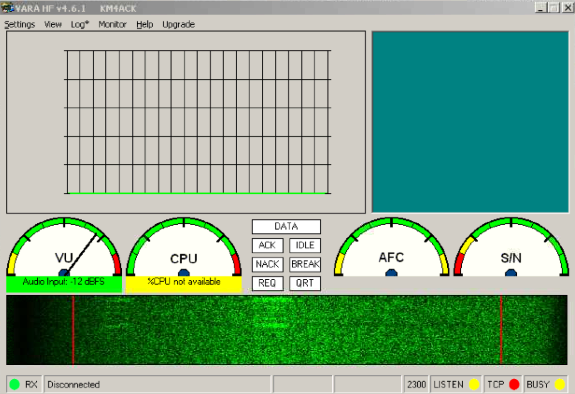Click the 2300 bandwidth status field

click(x=416, y=384)
